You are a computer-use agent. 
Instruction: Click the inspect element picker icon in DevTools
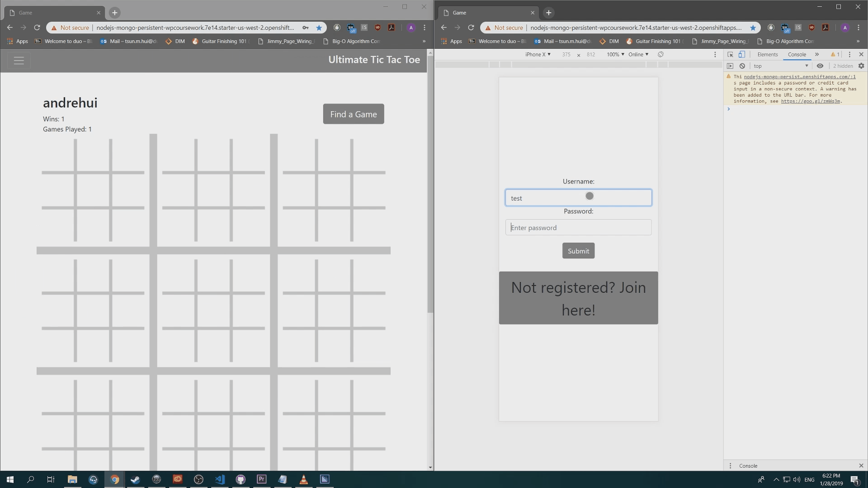pyautogui.click(x=730, y=54)
